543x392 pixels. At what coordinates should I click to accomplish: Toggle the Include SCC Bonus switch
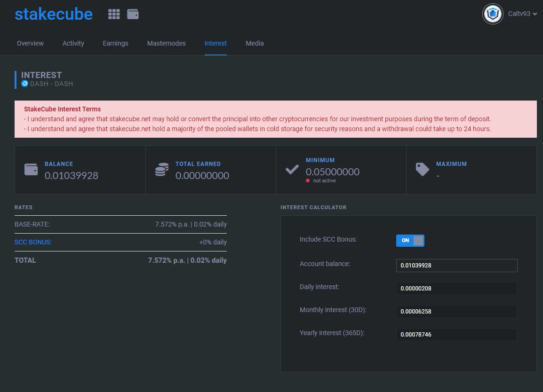click(410, 241)
